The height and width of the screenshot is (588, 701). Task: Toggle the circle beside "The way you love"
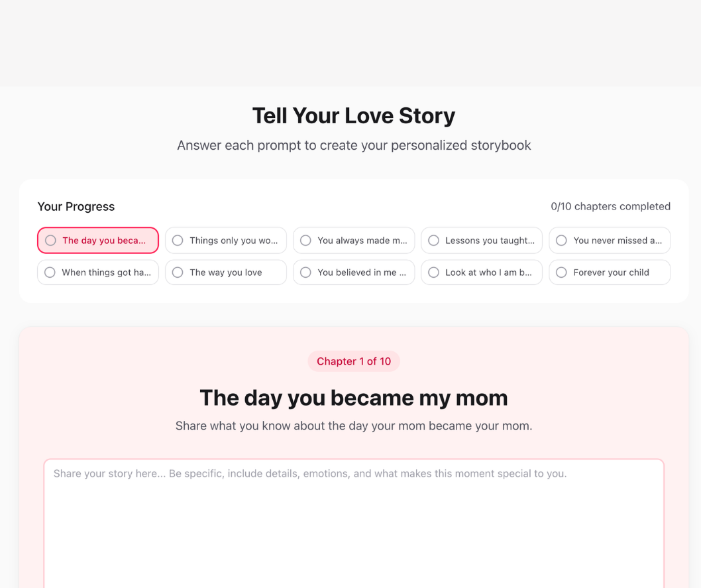pos(177,272)
